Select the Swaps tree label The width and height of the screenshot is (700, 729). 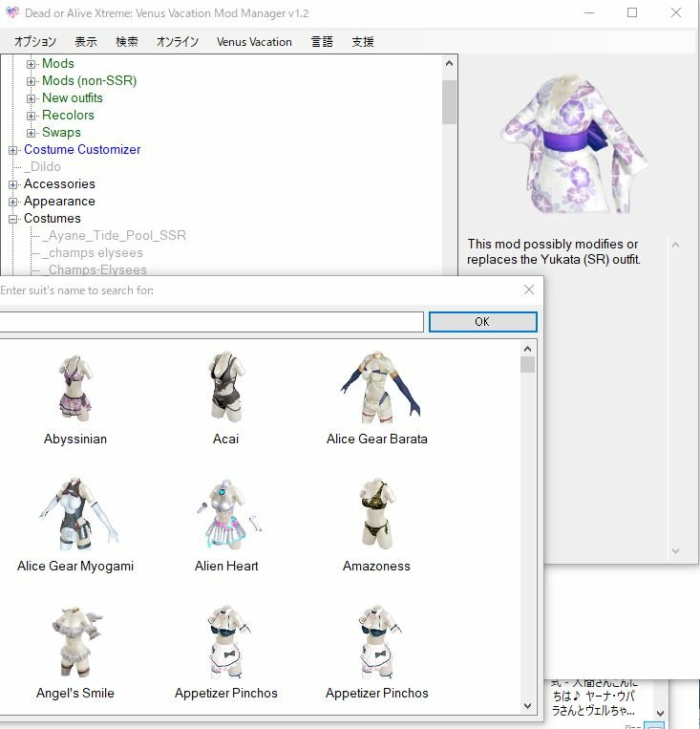61,132
